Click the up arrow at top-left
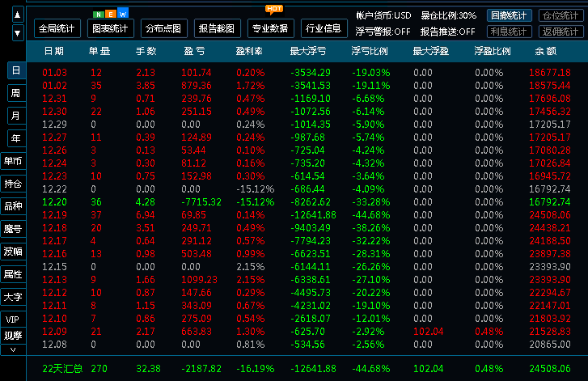Screen dimensions: 588x381 [17, 15]
